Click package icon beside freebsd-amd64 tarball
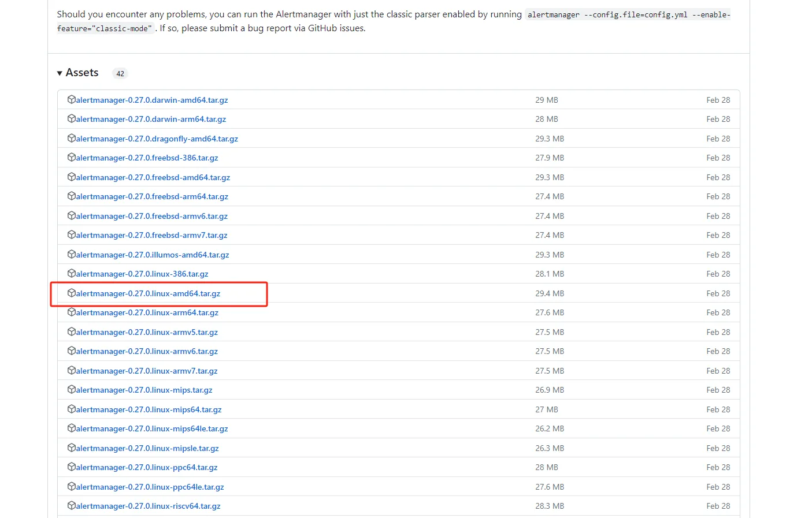The height and width of the screenshot is (518, 812). point(72,177)
